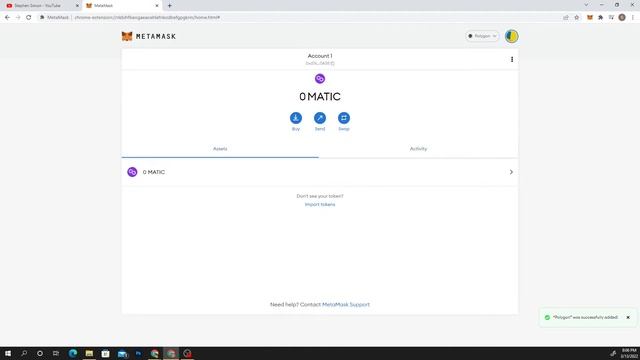Copy the Account 1 address
The image size is (640, 360).
click(320, 63)
